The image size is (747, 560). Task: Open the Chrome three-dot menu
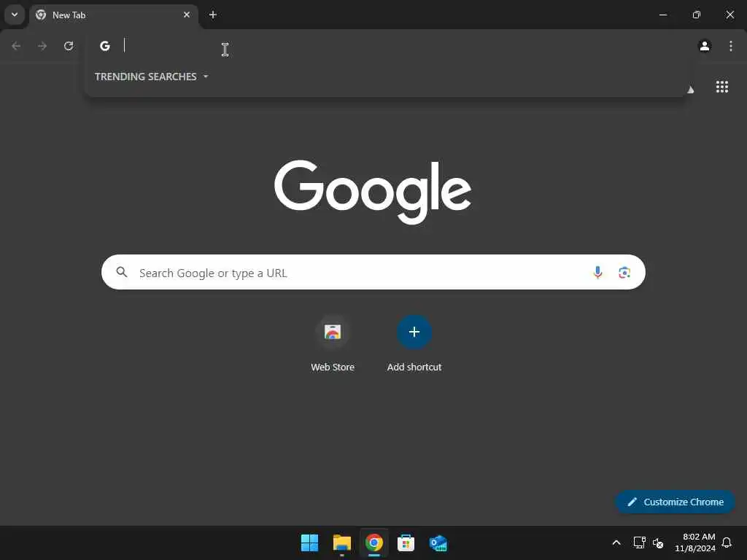pos(731,46)
